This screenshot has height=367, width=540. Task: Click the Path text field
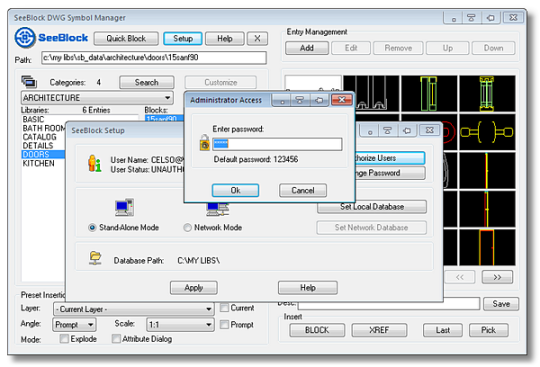pyautogui.click(x=154, y=57)
